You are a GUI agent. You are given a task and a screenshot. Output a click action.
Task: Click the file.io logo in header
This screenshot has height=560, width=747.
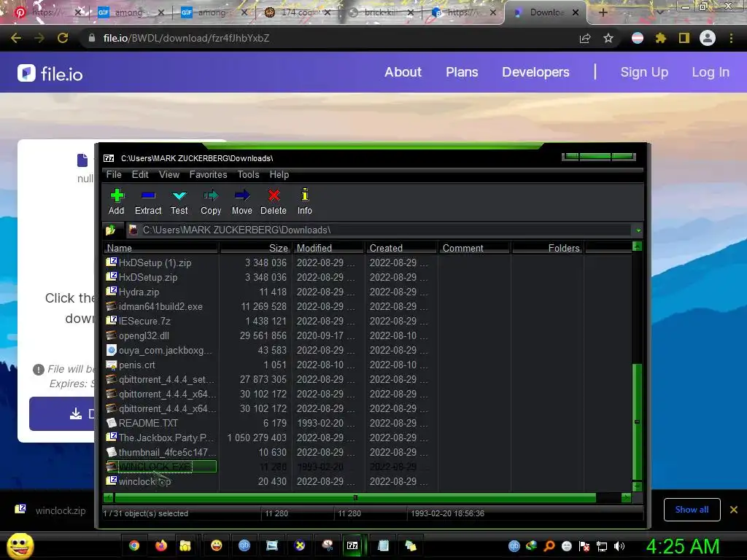click(x=50, y=74)
